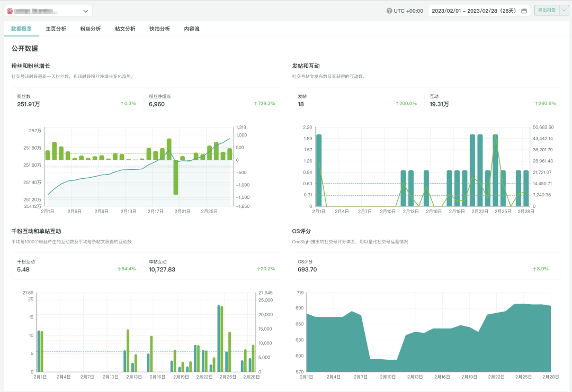Go to the 帖文分析 tab
Viewport: 572px width, 392px height.
125,29
